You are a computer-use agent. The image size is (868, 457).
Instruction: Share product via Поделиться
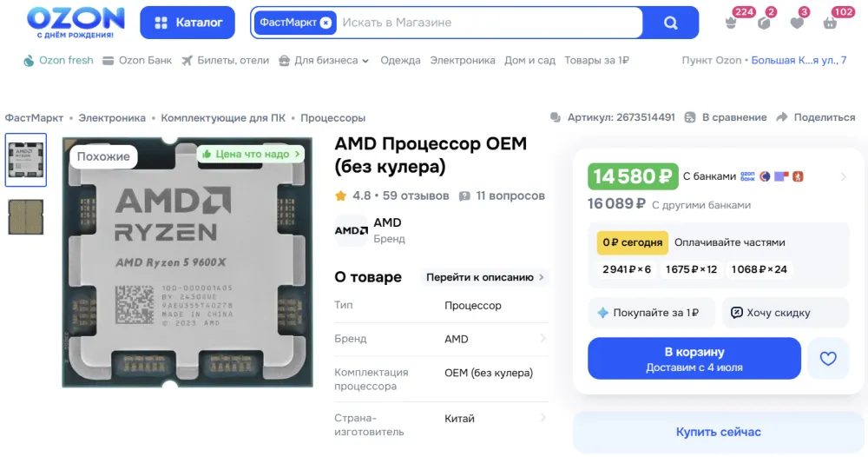point(816,117)
